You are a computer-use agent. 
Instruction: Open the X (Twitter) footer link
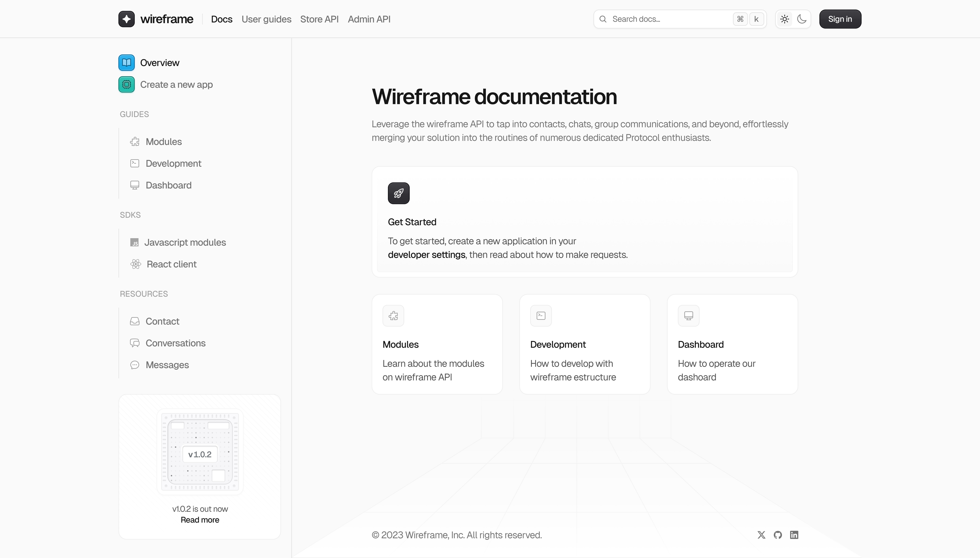762,535
